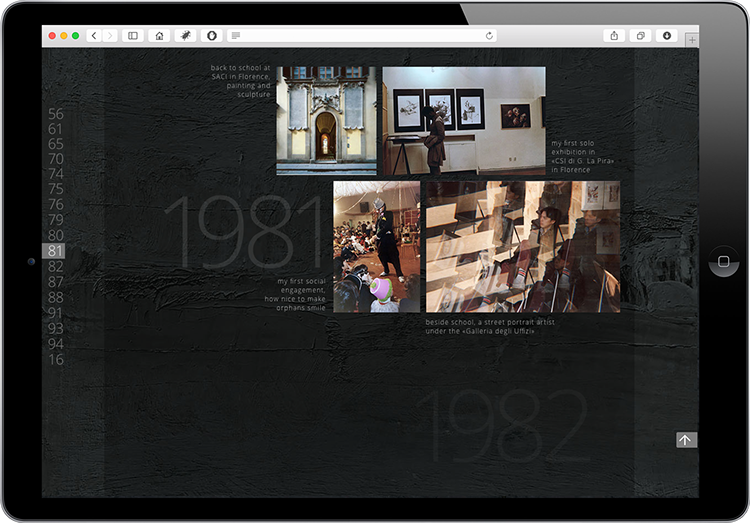Go to year 16 in timeline
Image resolution: width=750 pixels, height=523 pixels.
click(56, 360)
